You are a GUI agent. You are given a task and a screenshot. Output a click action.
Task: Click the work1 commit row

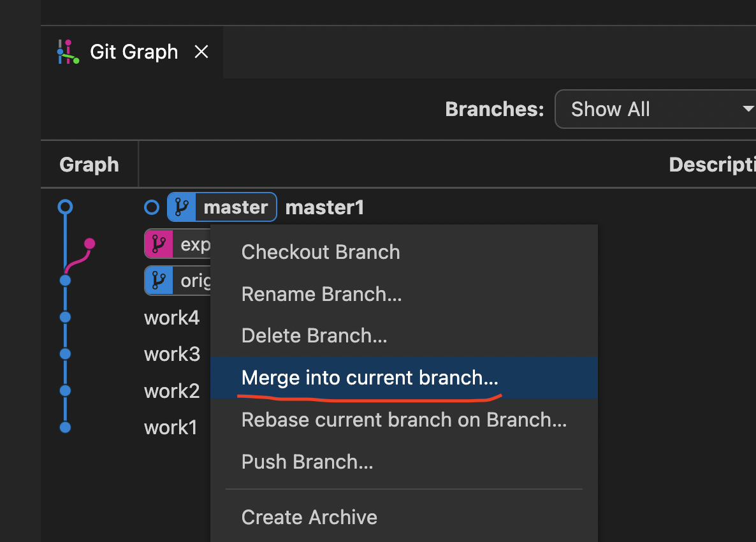tap(171, 428)
